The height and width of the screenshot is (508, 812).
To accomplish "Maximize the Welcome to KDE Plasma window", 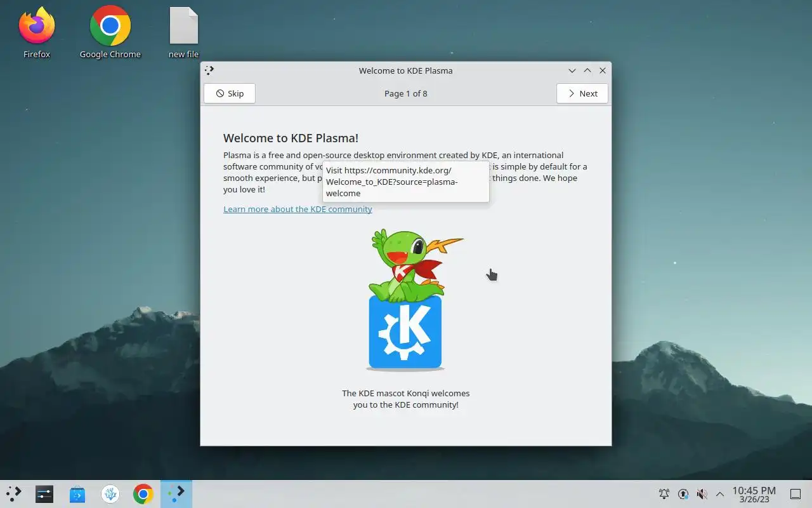I will 587,70.
